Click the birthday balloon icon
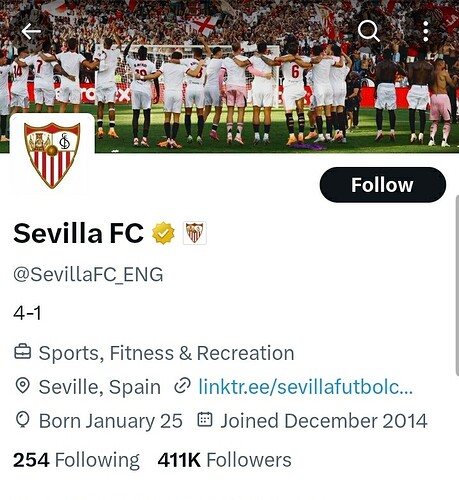The image size is (459, 500). tap(23, 420)
